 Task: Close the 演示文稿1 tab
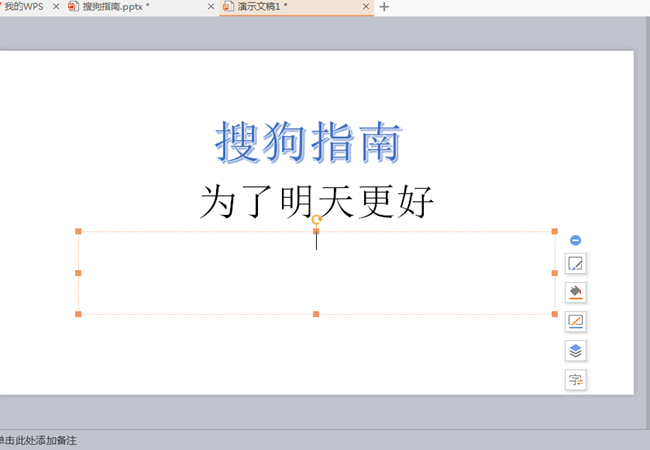(366, 7)
